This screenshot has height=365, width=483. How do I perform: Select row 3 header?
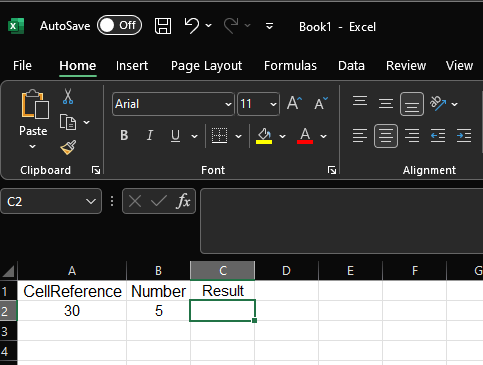8,331
